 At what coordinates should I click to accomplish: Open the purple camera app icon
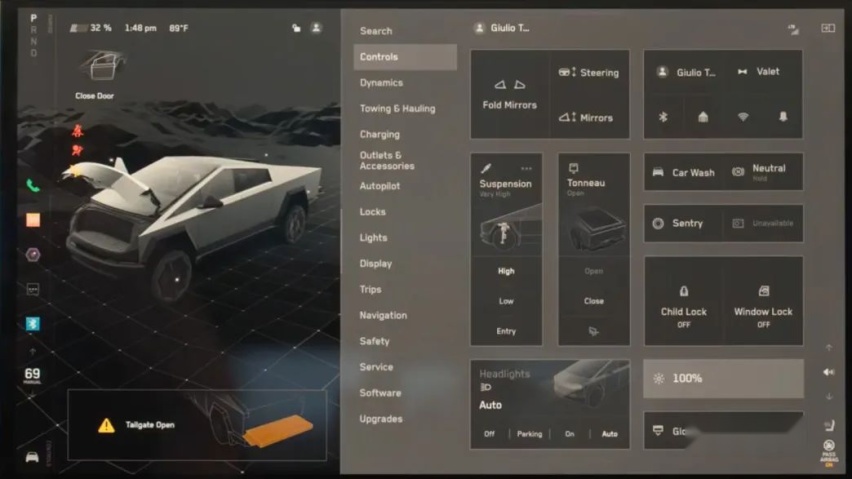33,254
